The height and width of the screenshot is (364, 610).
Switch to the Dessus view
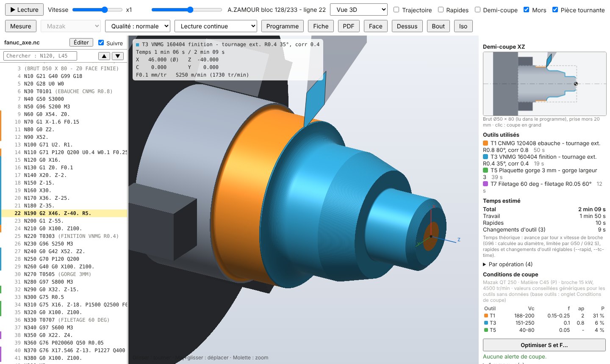[x=407, y=26]
